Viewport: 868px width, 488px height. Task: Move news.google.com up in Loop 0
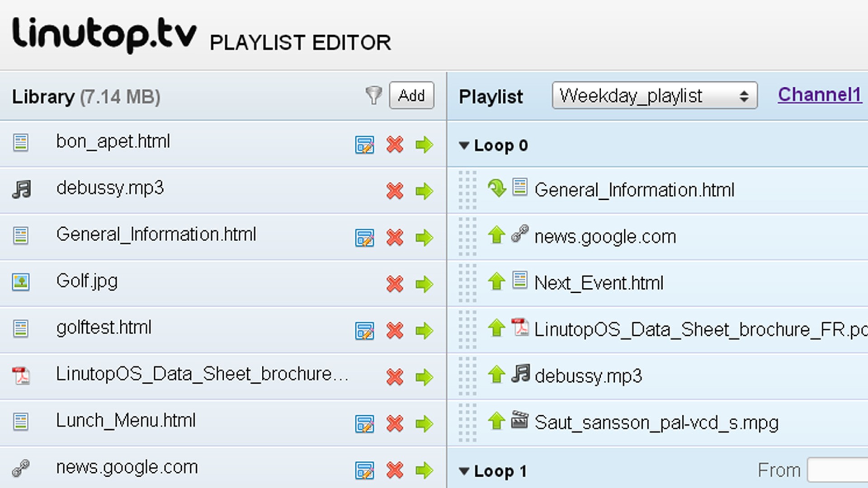(496, 235)
